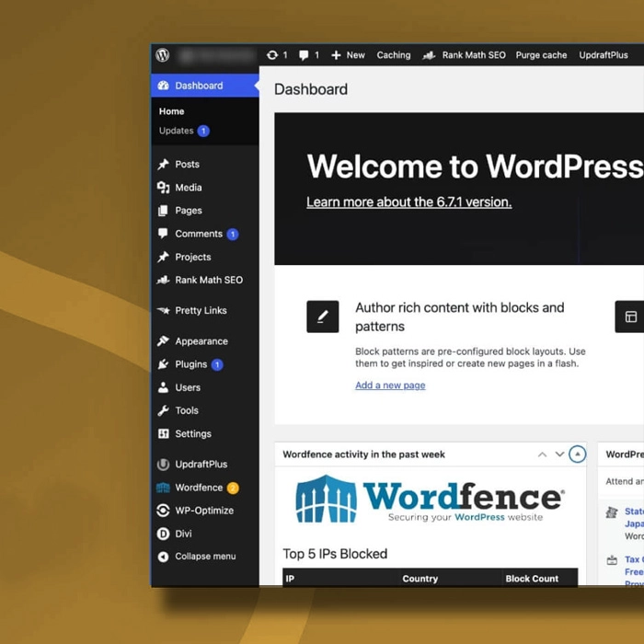Click Caching in the admin bar
The width and height of the screenshot is (644, 644).
pyautogui.click(x=394, y=55)
